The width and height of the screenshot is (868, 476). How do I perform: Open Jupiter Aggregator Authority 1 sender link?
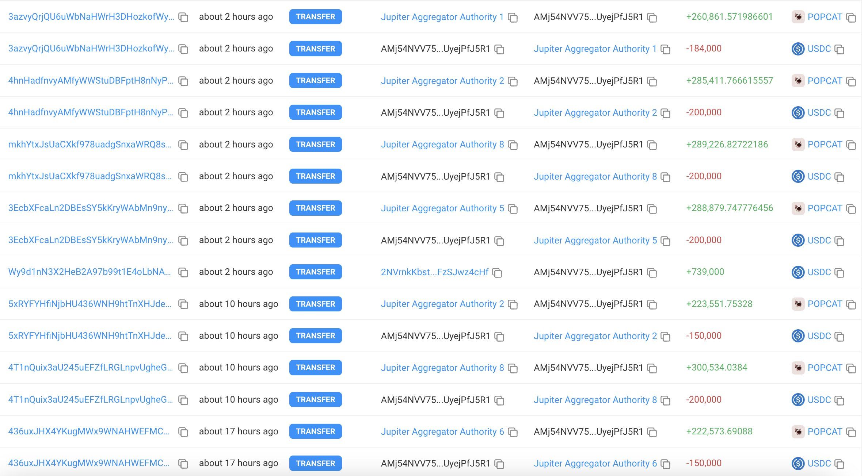coord(442,17)
